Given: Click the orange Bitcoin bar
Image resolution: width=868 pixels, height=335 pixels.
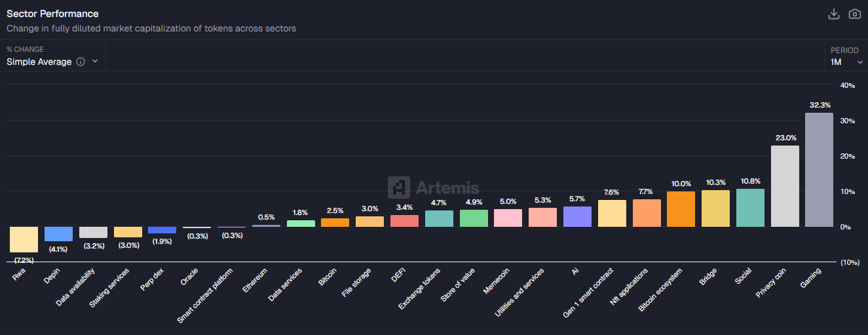Looking at the screenshot, I should point(335,223).
